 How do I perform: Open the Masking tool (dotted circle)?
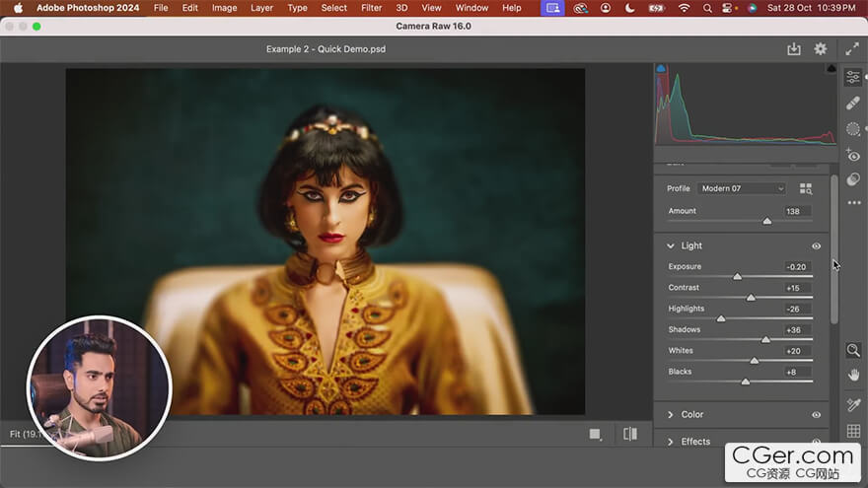[x=853, y=129]
